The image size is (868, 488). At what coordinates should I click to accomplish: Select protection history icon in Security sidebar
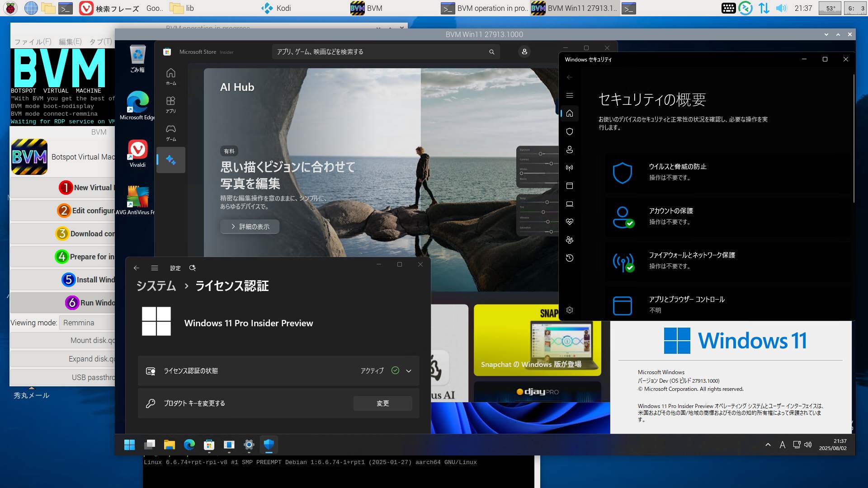tap(570, 258)
